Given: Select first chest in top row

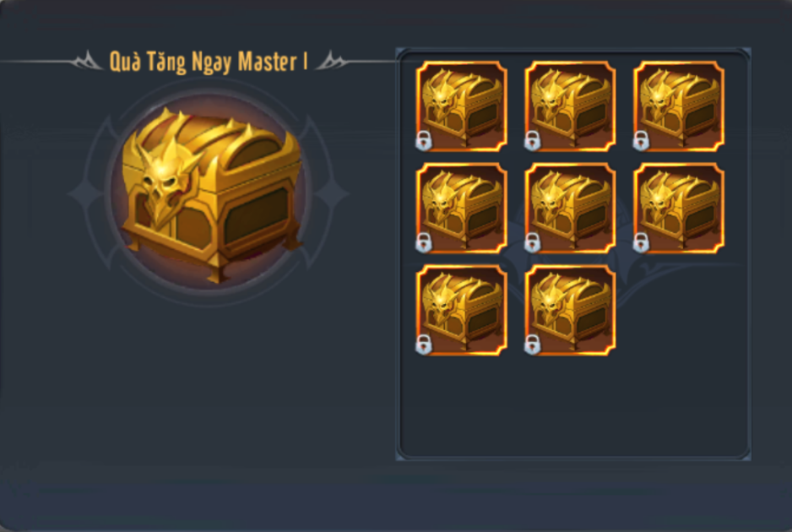Looking at the screenshot, I should point(461,106).
